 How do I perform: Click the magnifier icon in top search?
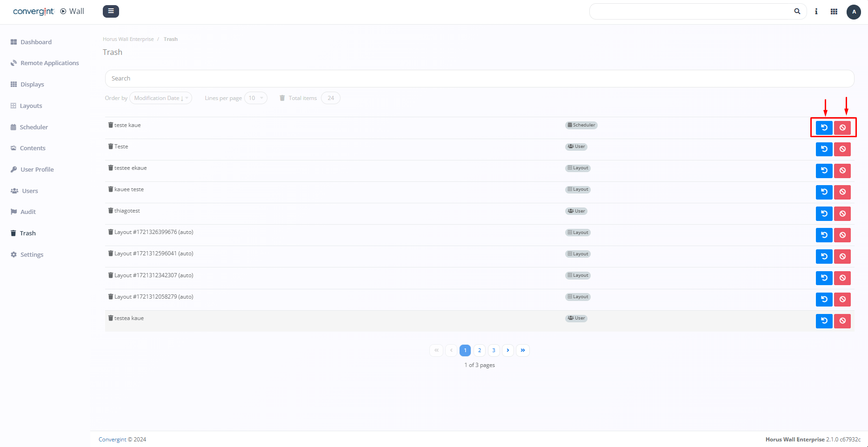click(x=797, y=12)
